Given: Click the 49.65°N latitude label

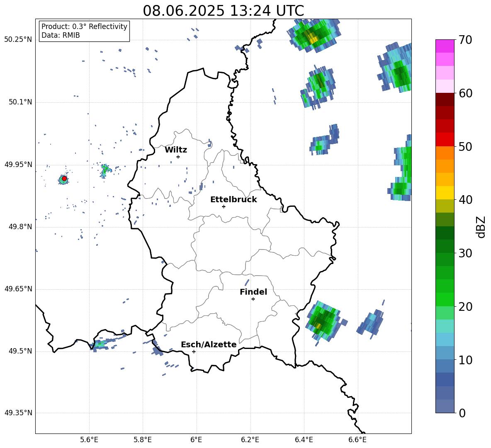Looking at the screenshot, I should (18, 289).
